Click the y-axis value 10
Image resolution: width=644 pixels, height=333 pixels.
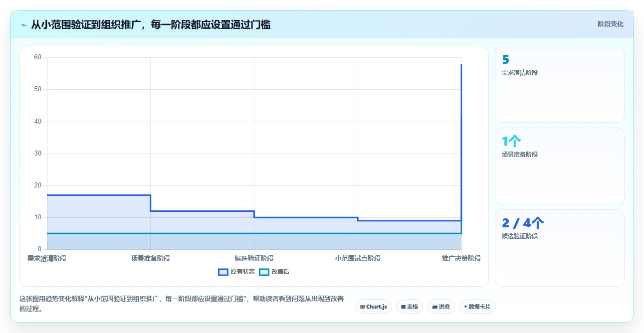click(x=37, y=217)
